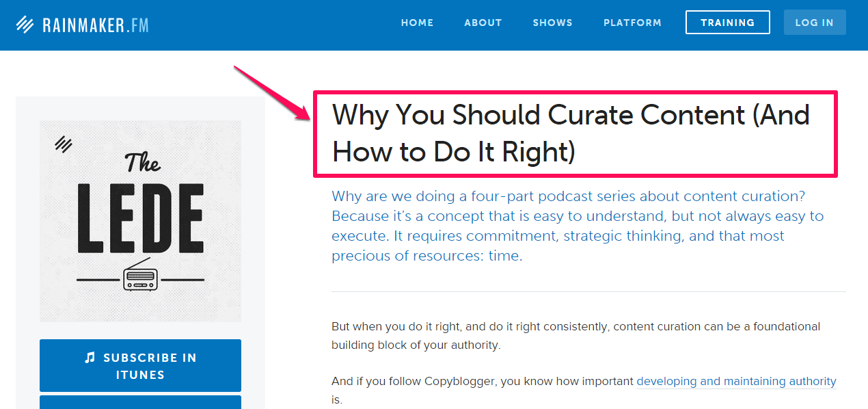
Task: Open the HOME navigation item
Action: [x=417, y=23]
